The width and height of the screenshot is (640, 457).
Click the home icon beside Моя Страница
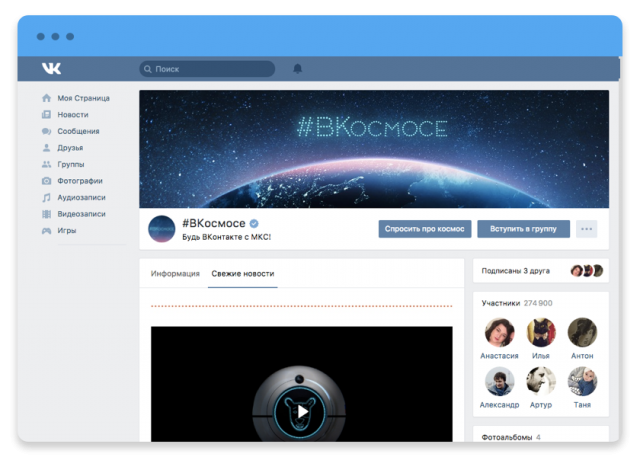tap(47, 98)
